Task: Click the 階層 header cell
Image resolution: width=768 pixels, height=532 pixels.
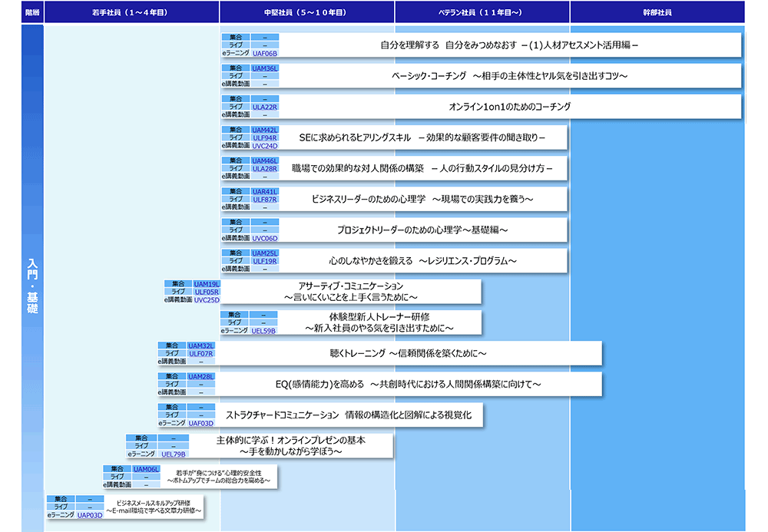Action: (x=31, y=11)
